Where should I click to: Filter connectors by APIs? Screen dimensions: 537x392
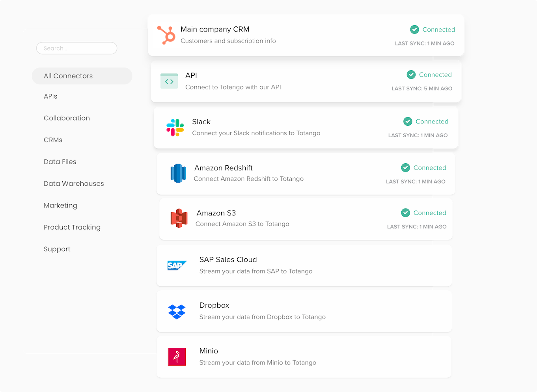pyautogui.click(x=50, y=96)
